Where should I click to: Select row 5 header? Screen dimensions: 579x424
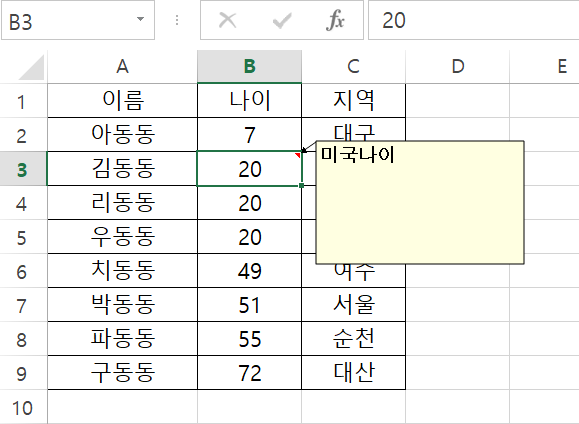tap(23, 237)
